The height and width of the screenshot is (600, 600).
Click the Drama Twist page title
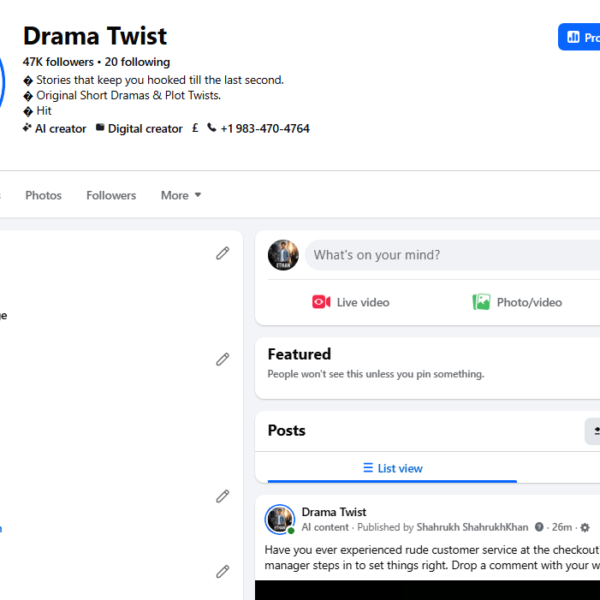pyautogui.click(x=95, y=36)
